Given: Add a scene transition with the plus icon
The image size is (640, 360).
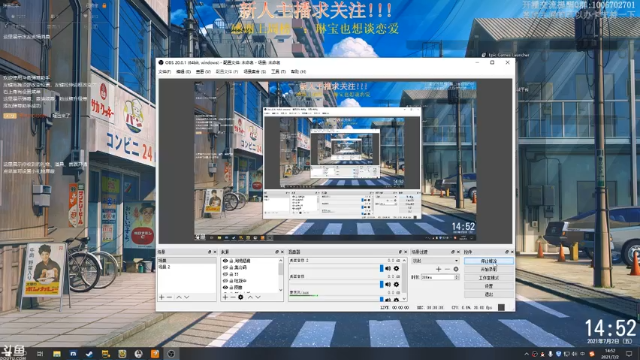Looking at the screenshot, I should coord(438,269).
